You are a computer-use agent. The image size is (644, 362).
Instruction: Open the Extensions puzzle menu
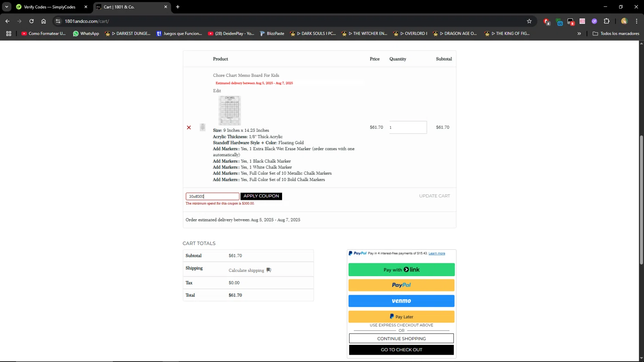tap(607, 21)
